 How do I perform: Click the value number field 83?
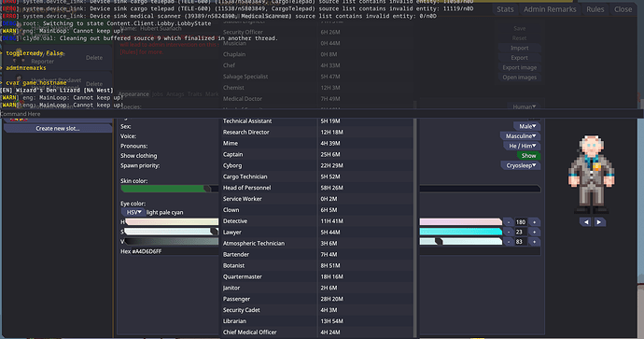point(521,242)
